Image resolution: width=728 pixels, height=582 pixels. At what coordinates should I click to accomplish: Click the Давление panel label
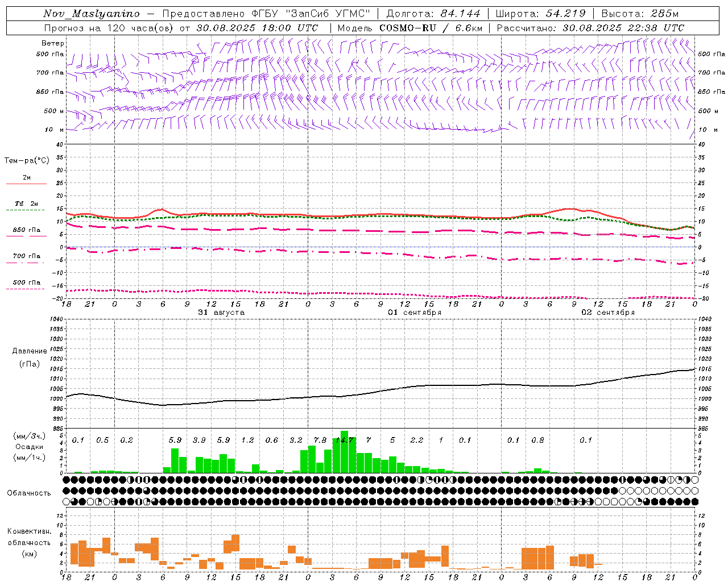(x=30, y=351)
